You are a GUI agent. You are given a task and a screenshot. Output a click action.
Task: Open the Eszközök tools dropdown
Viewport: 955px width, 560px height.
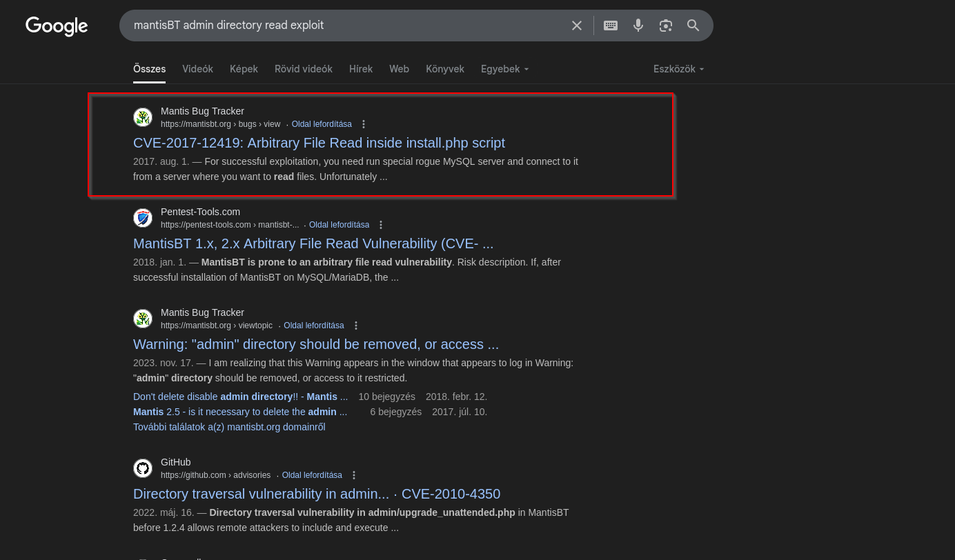click(x=679, y=69)
